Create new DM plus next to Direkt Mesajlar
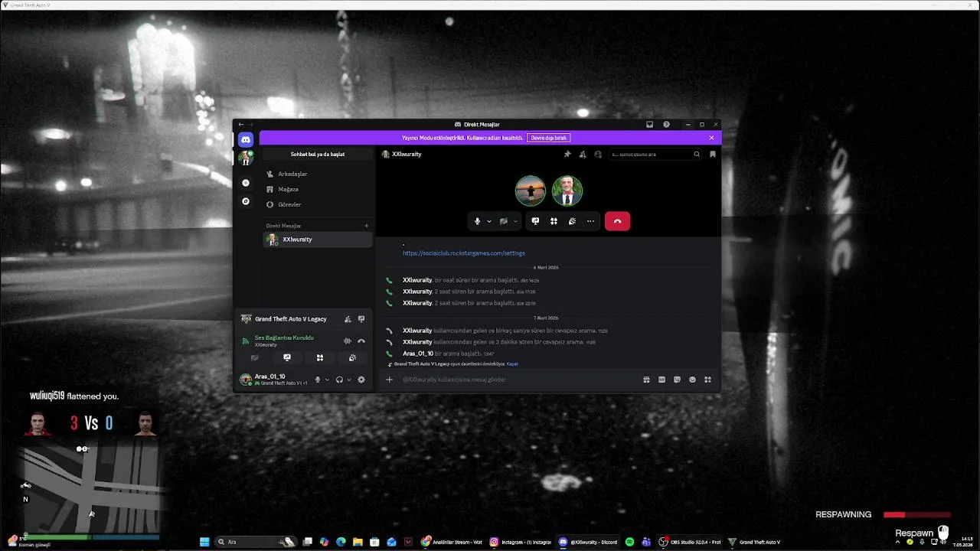 click(366, 226)
